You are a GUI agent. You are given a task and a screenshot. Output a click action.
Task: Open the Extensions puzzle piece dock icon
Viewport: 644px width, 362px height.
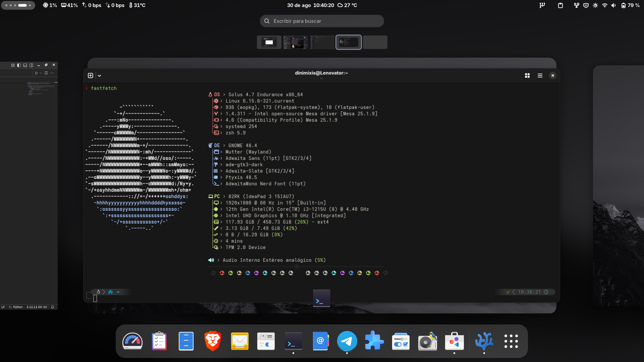[x=374, y=341]
